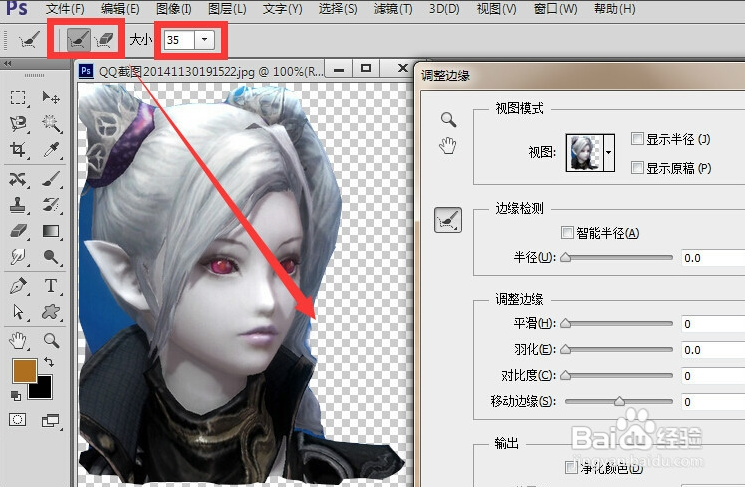This screenshot has width=745, height=487.
Task: Select the Move tool
Action: click(x=51, y=97)
